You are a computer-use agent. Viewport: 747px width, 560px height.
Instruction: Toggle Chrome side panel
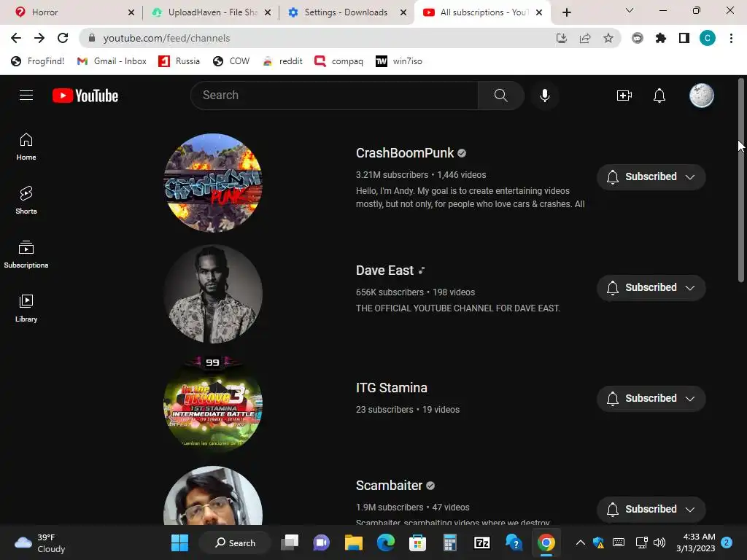[684, 38]
